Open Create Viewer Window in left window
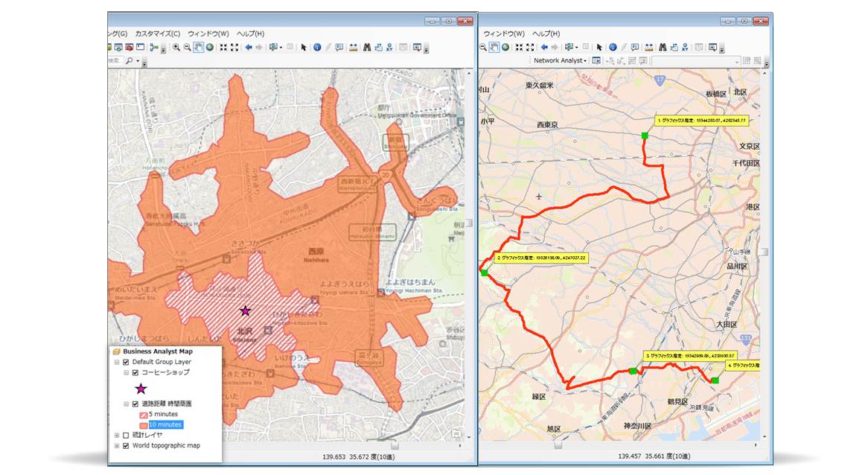868x475 pixels. (417, 47)
